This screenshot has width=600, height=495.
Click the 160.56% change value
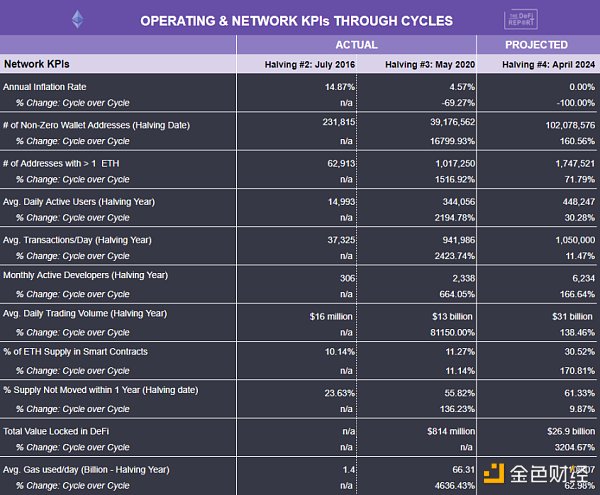click(577, 141)
